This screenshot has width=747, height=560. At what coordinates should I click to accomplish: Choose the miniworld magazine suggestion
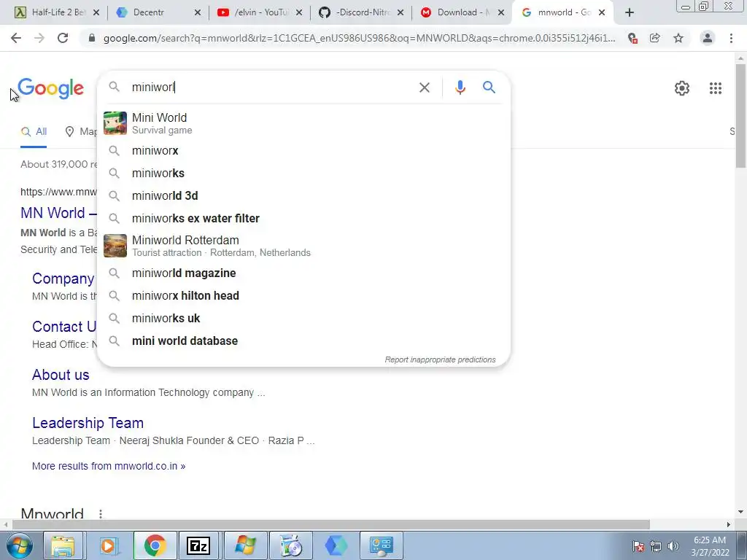point(303,273)
